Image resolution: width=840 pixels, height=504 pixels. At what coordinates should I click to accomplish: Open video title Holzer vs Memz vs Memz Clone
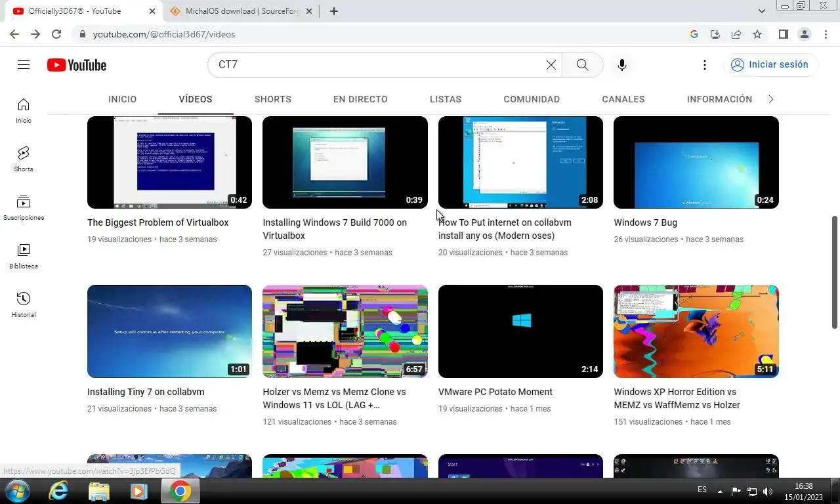point(334,398)
